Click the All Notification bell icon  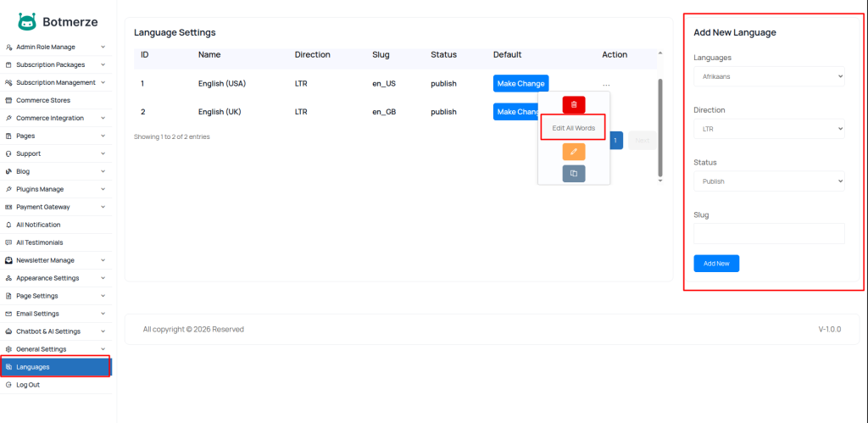[x=8, y=225]
